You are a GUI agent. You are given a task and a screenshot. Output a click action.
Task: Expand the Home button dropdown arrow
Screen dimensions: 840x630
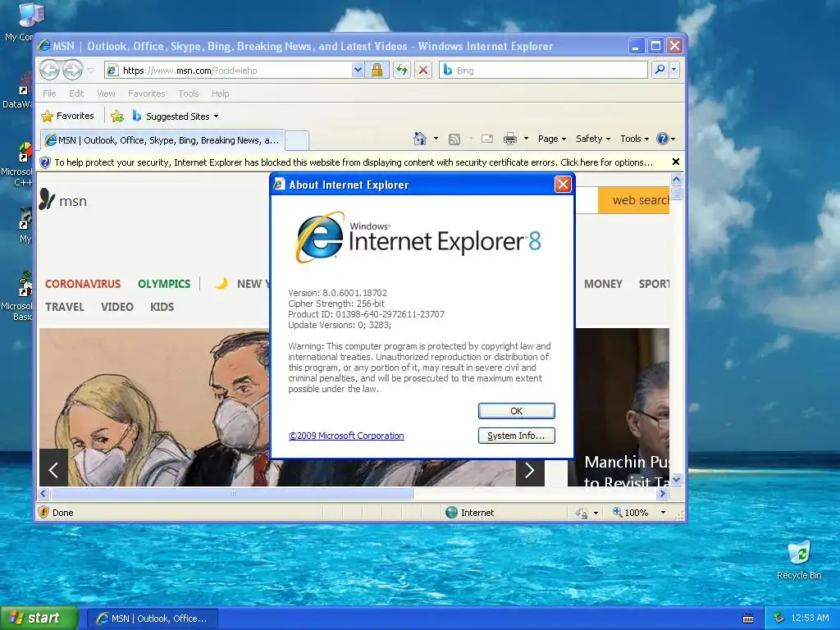[436, 139]
